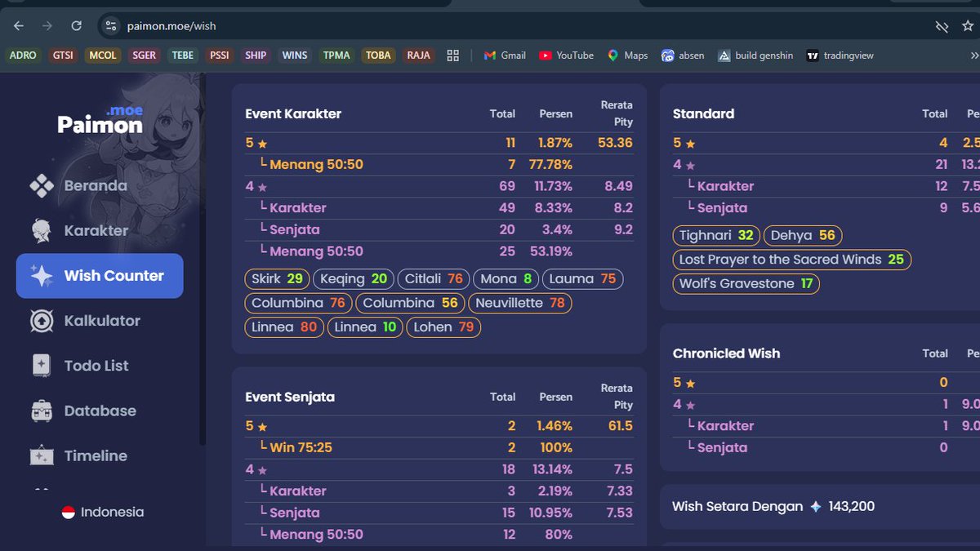Viewport: 980px width, 551px height.
Task: Click the Dehya 56 chip
Action: 803,235
